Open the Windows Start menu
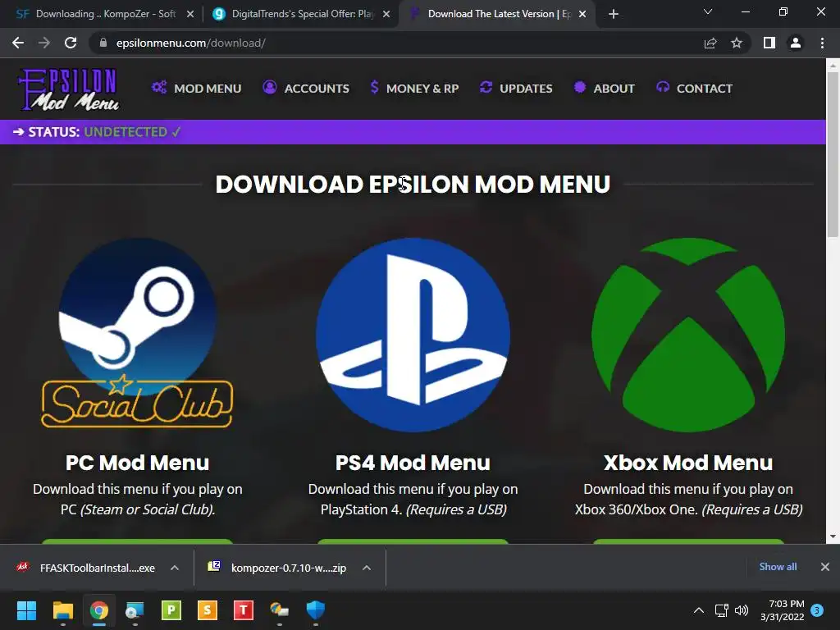840x630 pixels. point(26,609)
